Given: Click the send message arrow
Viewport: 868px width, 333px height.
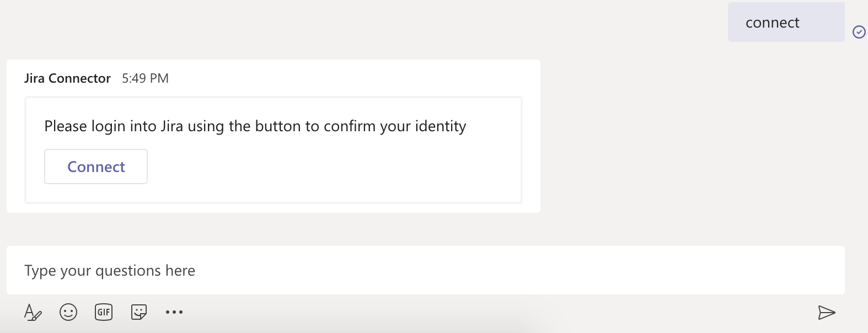Looking at the screenshot, I should [x=826, y=313].
